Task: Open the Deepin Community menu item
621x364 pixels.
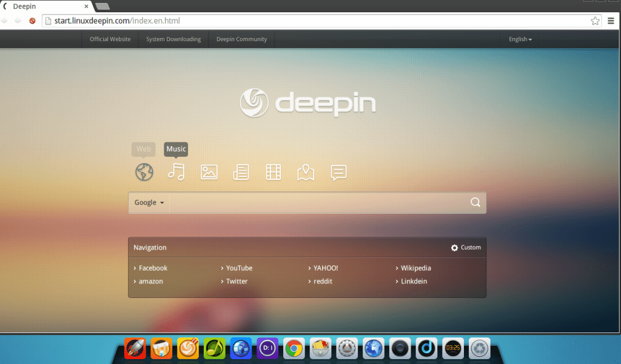Action: click(x=241, y=39)
